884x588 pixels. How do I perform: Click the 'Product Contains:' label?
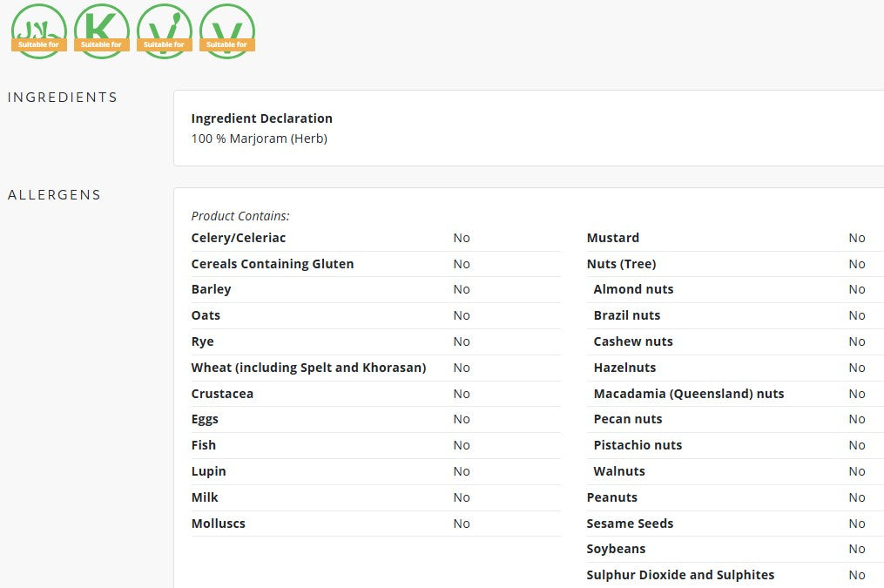(240, 216)
